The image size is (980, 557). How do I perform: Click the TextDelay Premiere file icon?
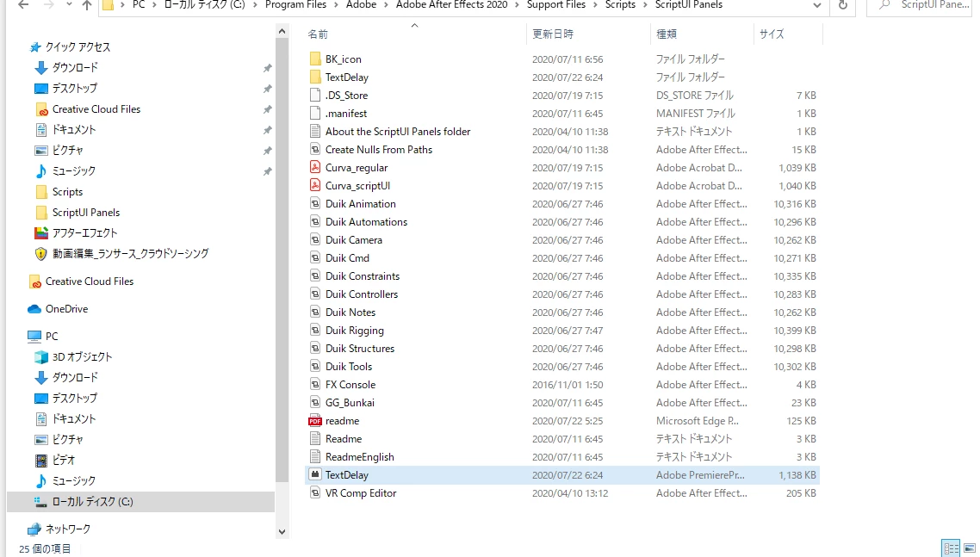316,475
